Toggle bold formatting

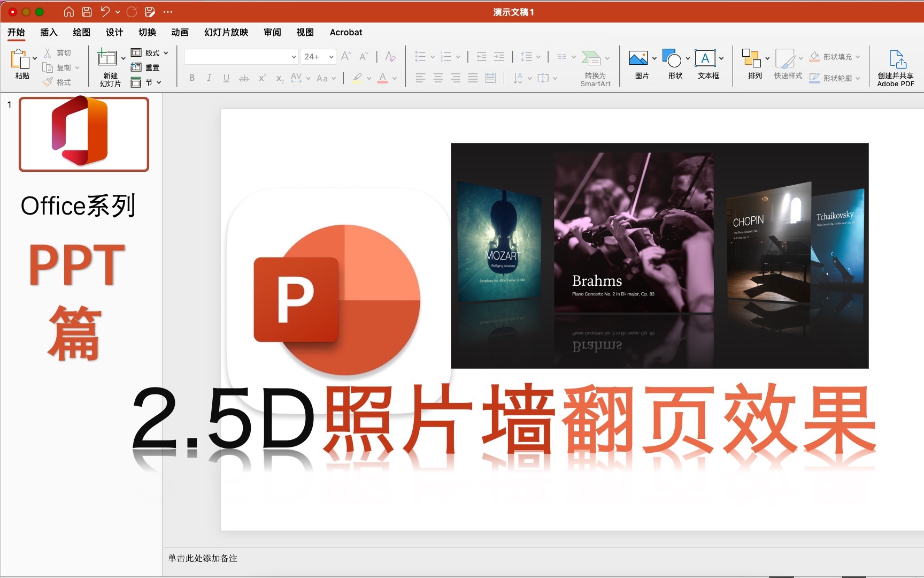pos(191,78)
